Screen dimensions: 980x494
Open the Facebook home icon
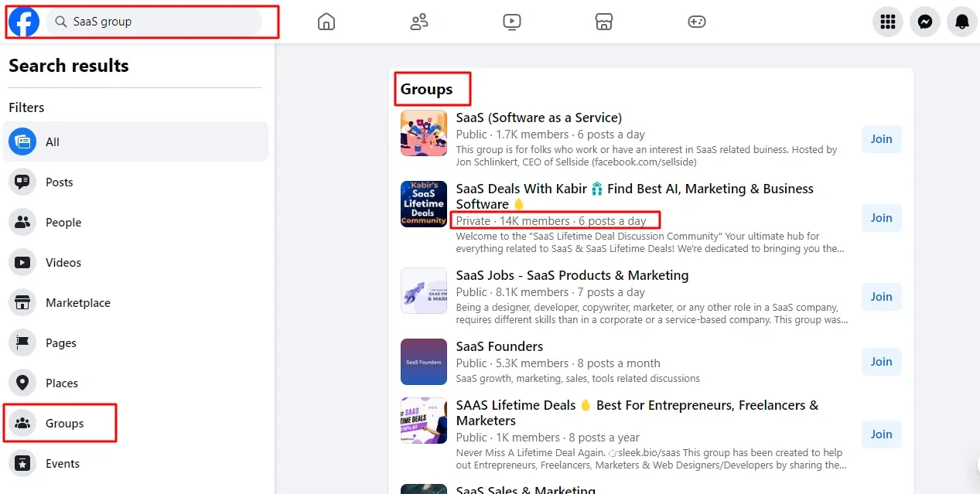tap(326, 22)
